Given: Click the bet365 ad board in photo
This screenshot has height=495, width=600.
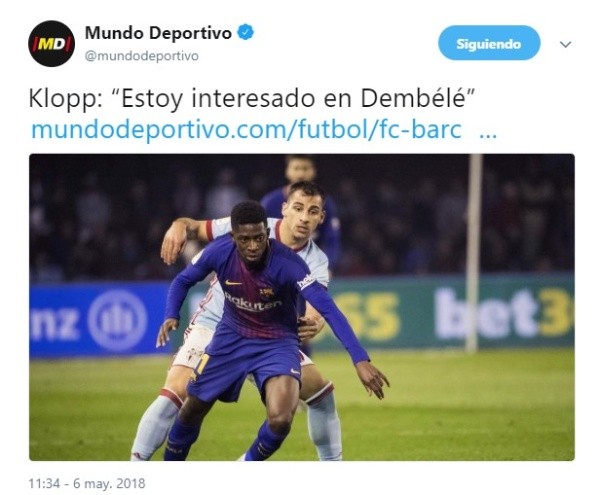Looking at the screenshot, I should point(503,313).
